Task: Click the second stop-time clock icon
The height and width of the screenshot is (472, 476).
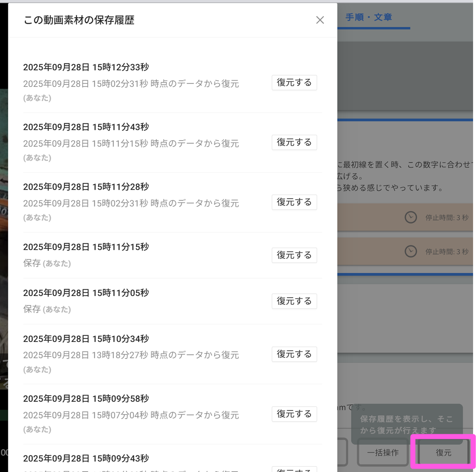Action: [411, 251]
